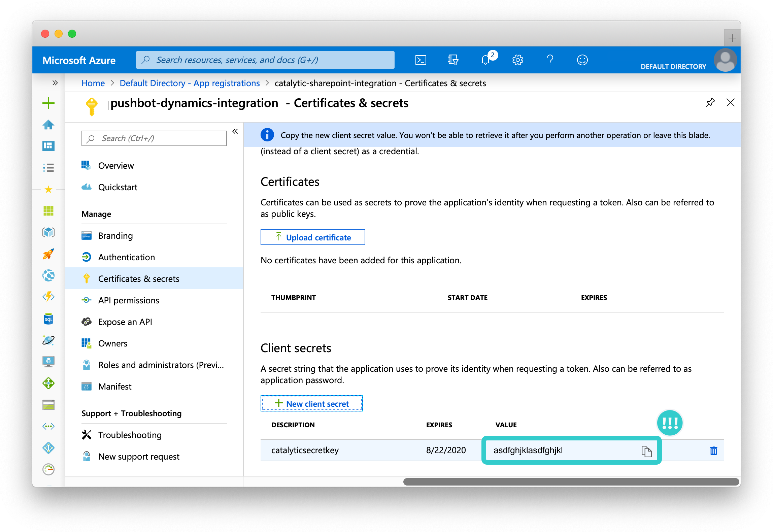Click the New support request link
Screen dimensions: 773x532
point(139,457)
